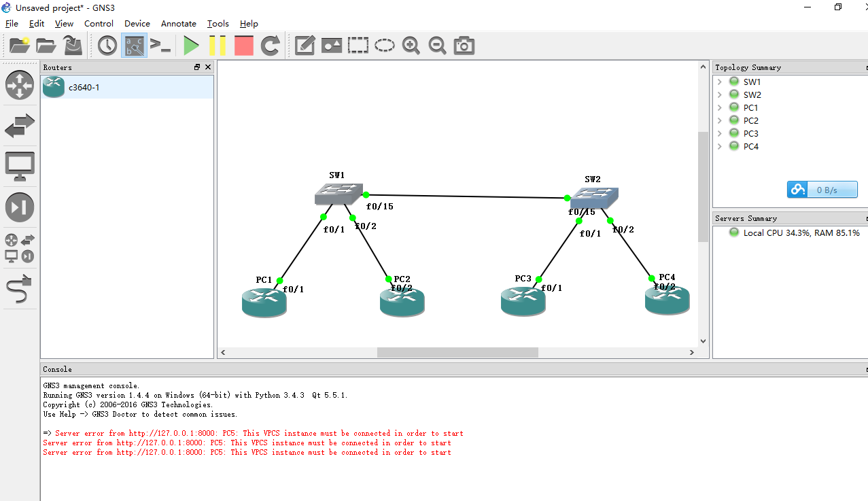The width and height of the screenshot is (868, 501).
Task: Click the Save project icon
Action: [73, 46]
